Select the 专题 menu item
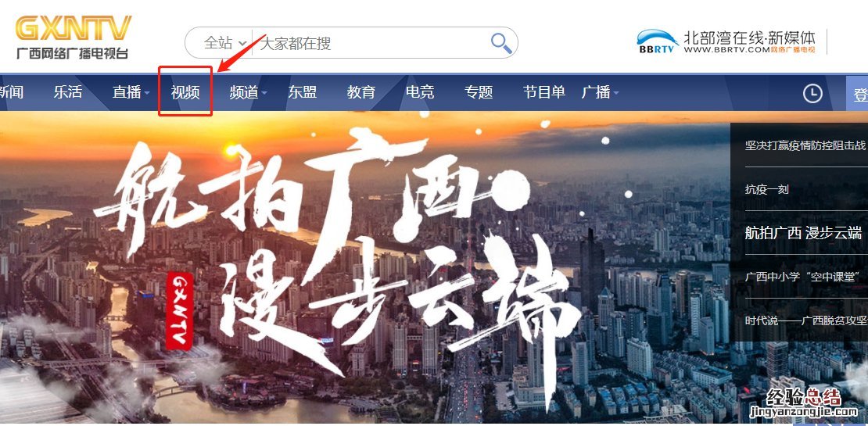Viewport: 868px width, 426px height. [x=479, y=92]
